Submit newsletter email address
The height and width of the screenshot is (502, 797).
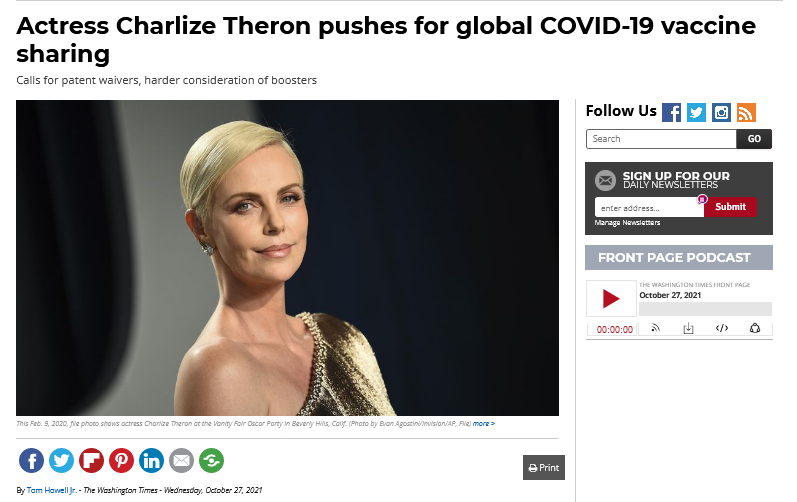click(x=730, y=207)
